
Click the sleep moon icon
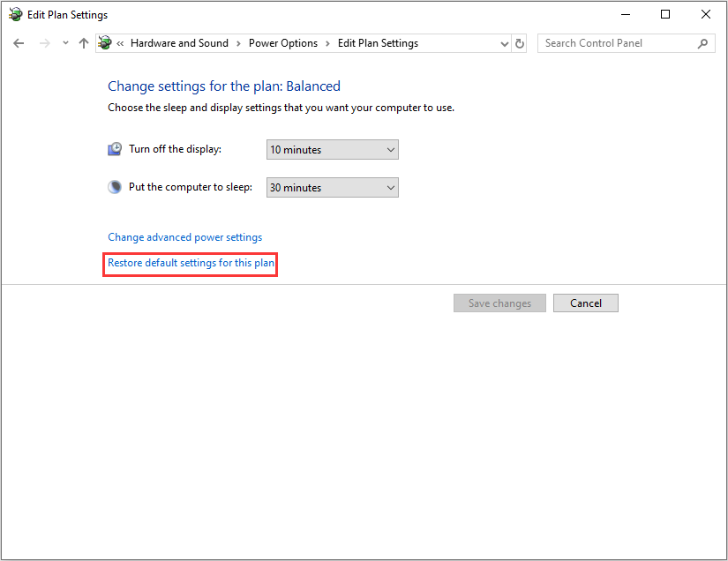pos(115,187)
